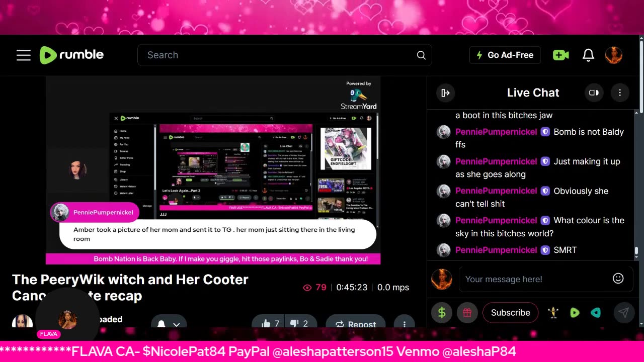Click 'Bomb is not Baldy' chat message
This screenshot has width=644, height=362.
click(x=539, y=138)
